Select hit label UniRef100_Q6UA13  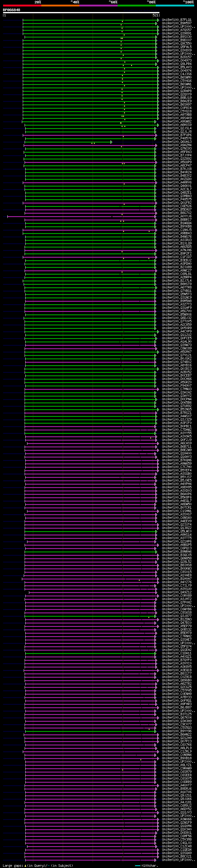177,142
